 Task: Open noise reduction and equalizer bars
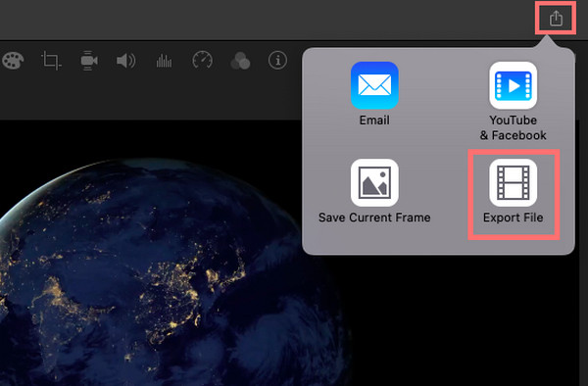[x=164, y=61]
